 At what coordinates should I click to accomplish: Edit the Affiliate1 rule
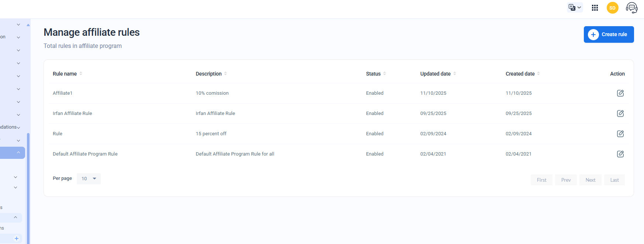point(620,93)
